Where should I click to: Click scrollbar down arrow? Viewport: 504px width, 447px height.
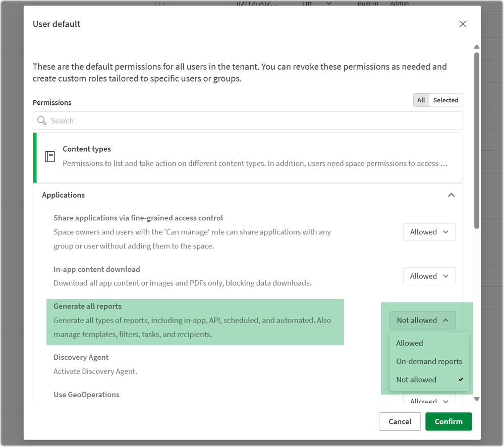pos(476,399)
